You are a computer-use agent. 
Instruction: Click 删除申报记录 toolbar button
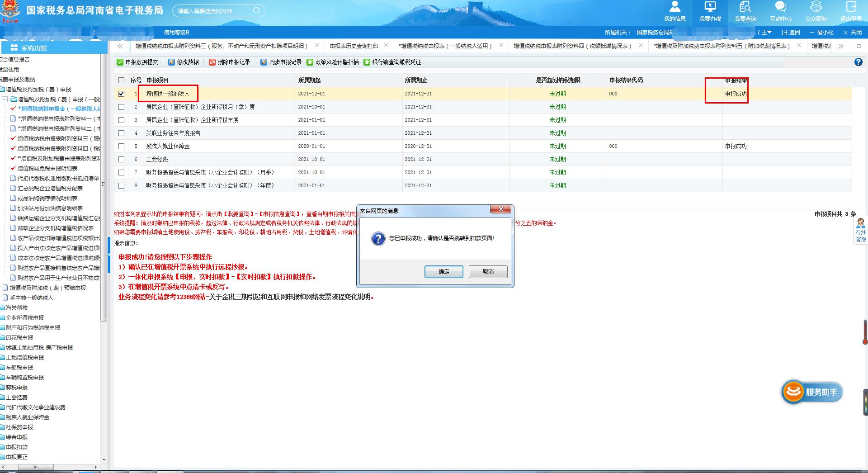(230, 62)
